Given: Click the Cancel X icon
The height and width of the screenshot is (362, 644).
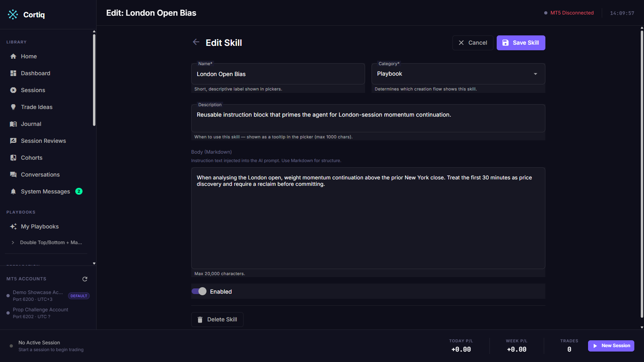Looking at the screenshot, I should 461,43.
